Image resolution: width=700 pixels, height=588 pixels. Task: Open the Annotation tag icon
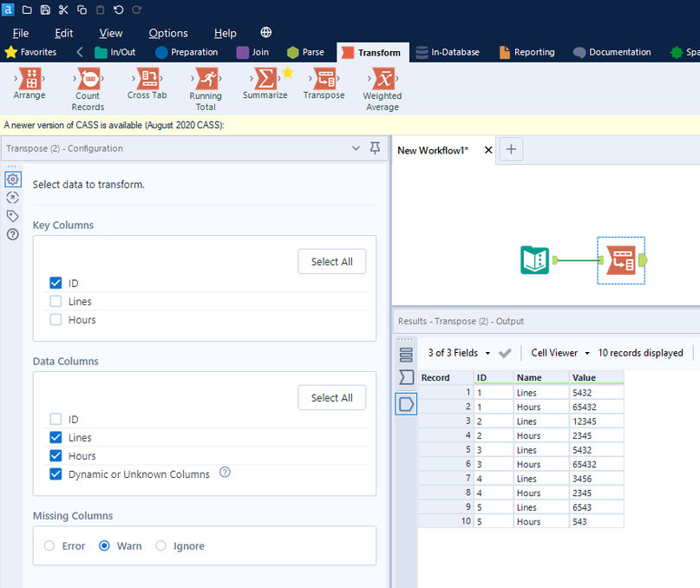coord(13,216)
